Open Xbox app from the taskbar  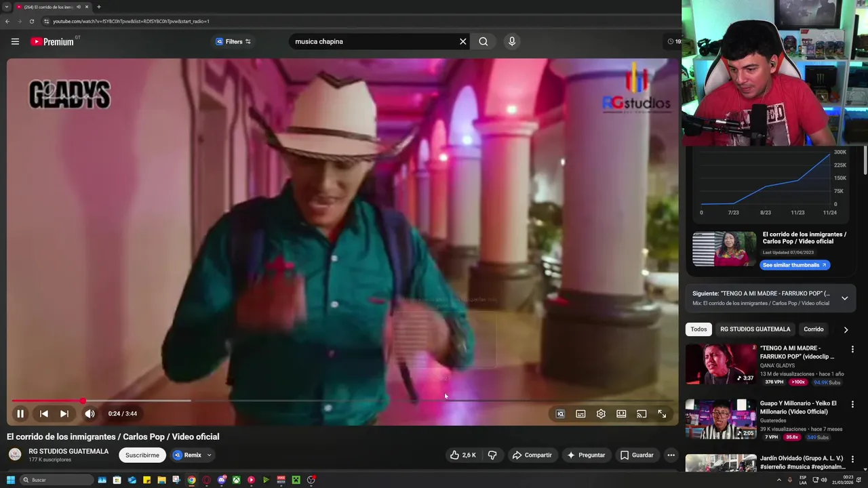tap(236, 480)
